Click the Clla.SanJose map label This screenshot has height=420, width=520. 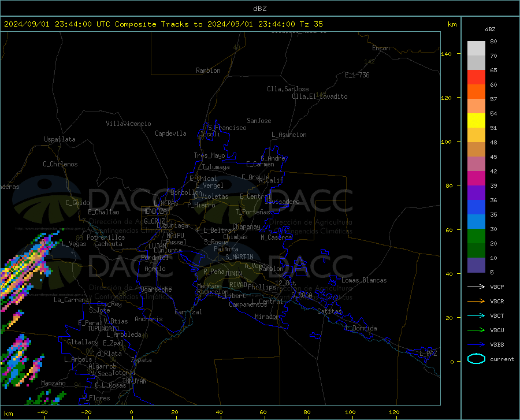click(x=288, y=89)
